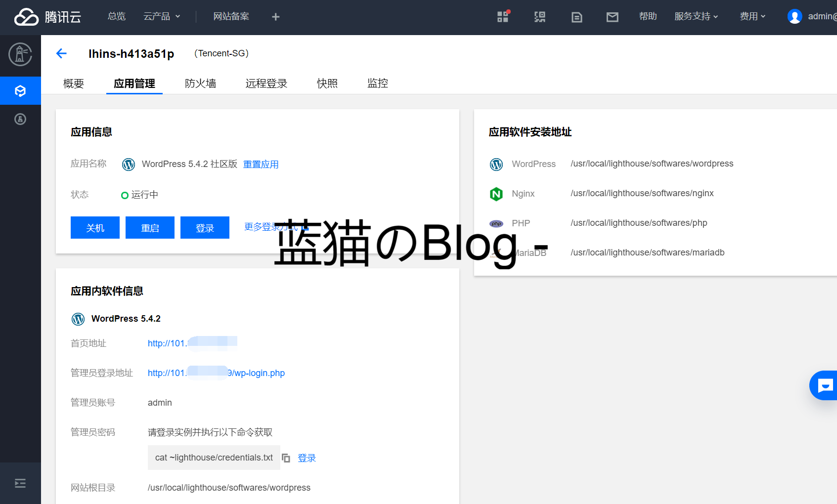Expand the 费用 dropdown

pyautogui.click(x=752, y=17)
